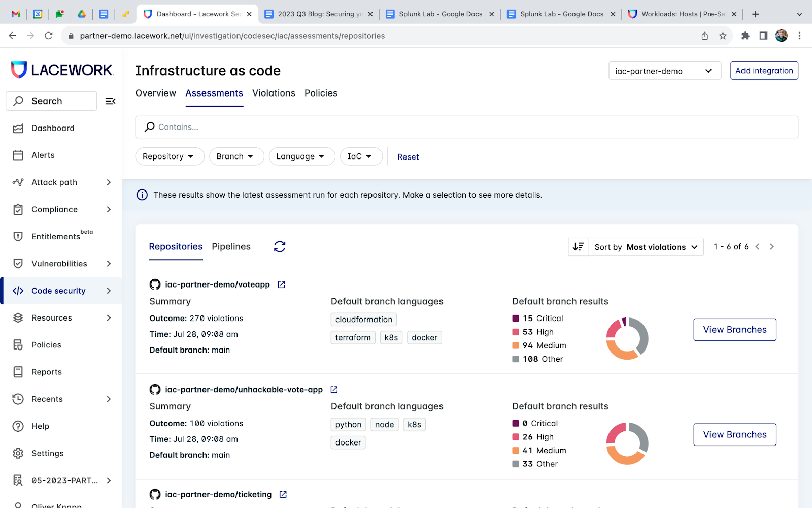Open the Repository filter dropdown
This screenshot has width=812, height=508.
point(170,156)
